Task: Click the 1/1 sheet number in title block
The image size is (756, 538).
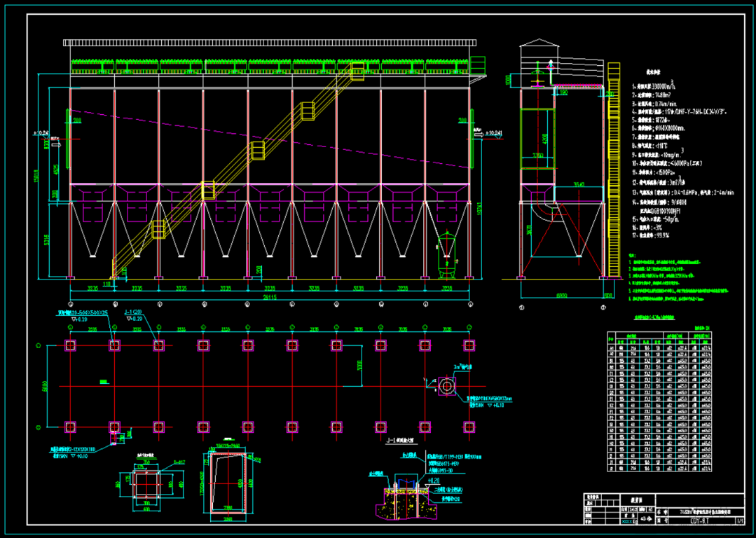Action: tap(740, 520)
